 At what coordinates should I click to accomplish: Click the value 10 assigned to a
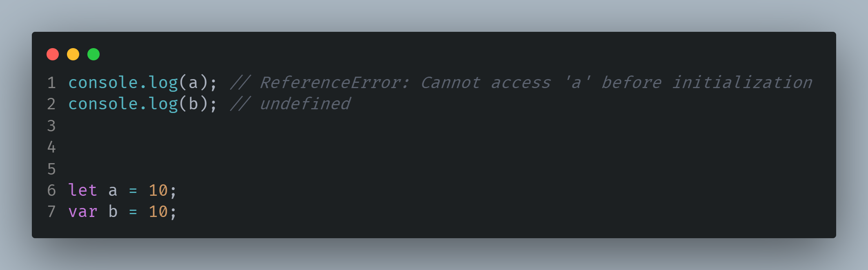coord(158,190)
